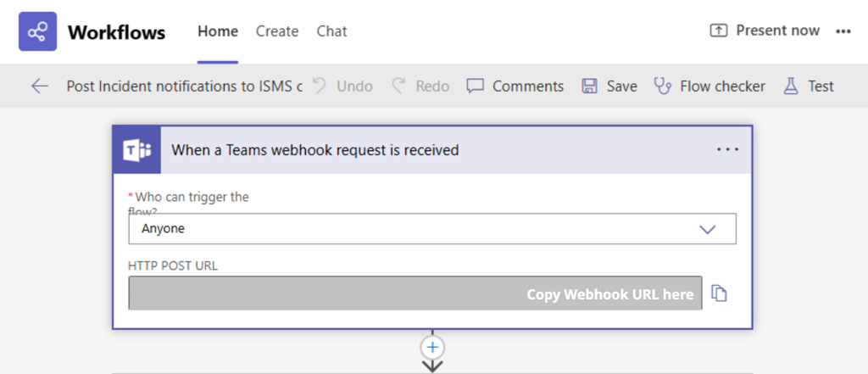Open the Home tab
Screen dimensions: 868x374
tap(218, 31)
